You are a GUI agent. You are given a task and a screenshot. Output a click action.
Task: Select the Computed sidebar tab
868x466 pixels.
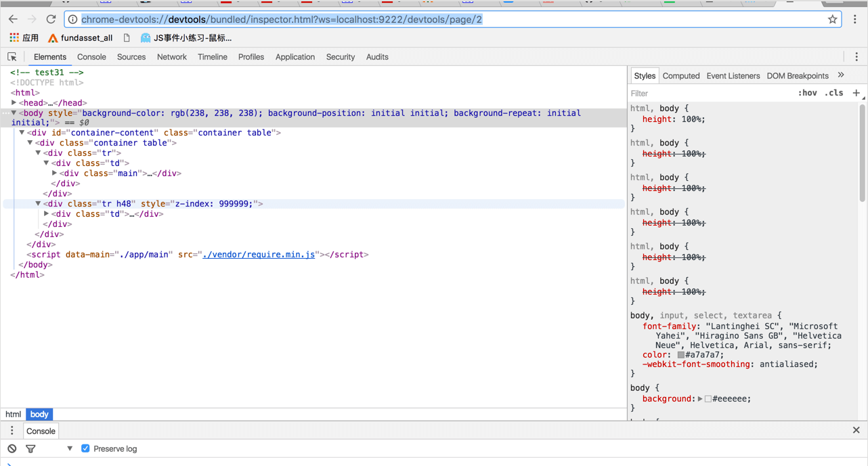coord(681,76)
